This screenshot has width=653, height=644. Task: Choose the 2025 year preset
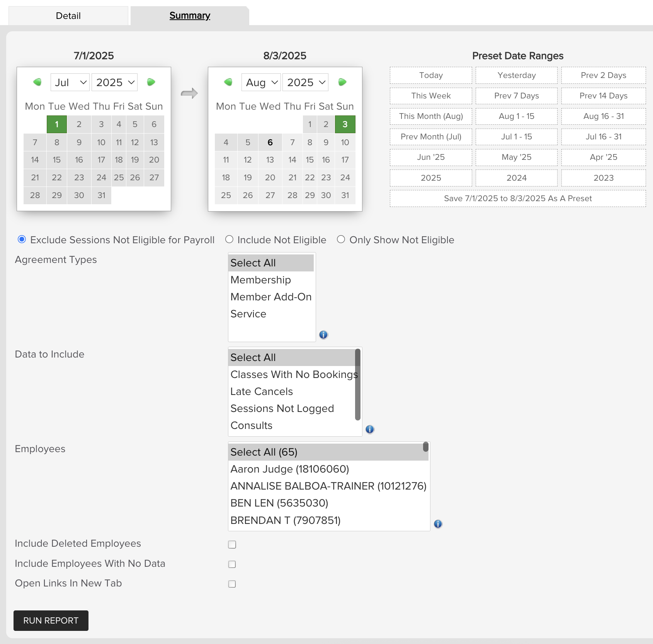click(431, 178)
